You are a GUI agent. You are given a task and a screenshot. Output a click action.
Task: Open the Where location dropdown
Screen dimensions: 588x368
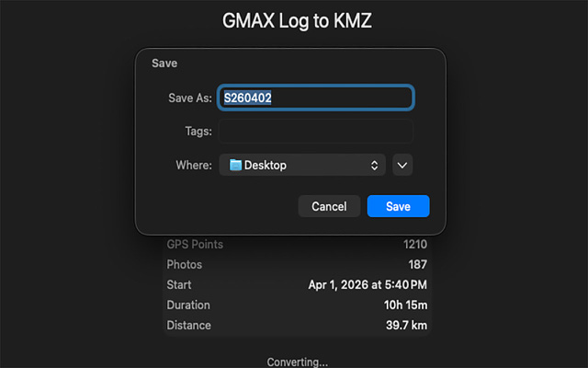click(x=302, y=165)
